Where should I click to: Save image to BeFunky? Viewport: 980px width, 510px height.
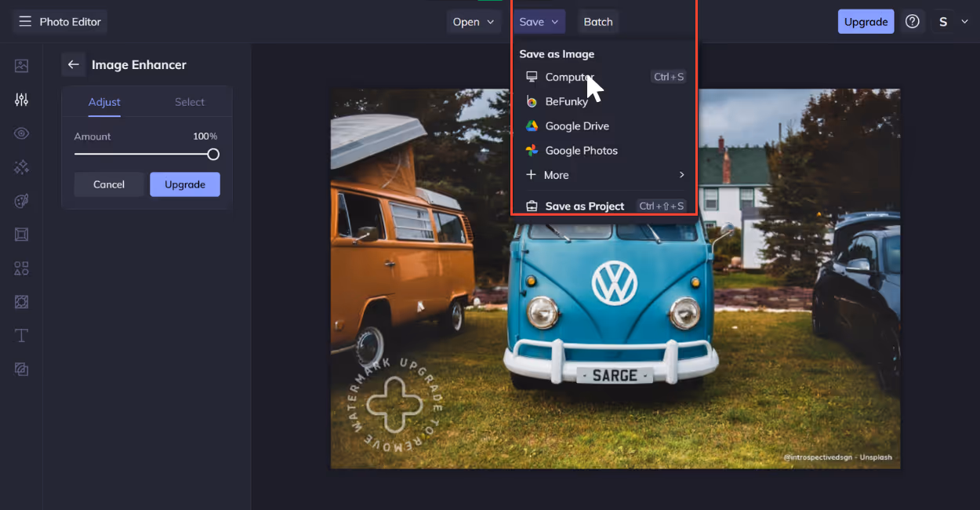[604, 101]
